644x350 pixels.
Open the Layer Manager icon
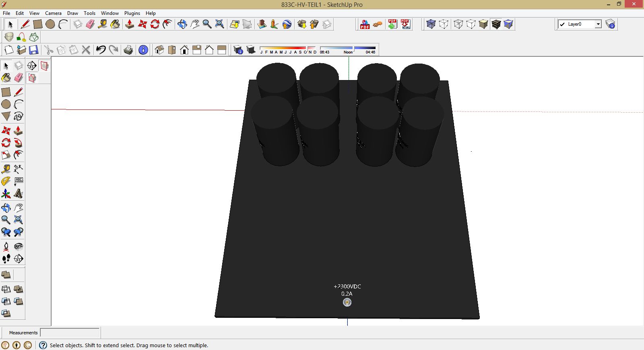[x=611, y=24]
